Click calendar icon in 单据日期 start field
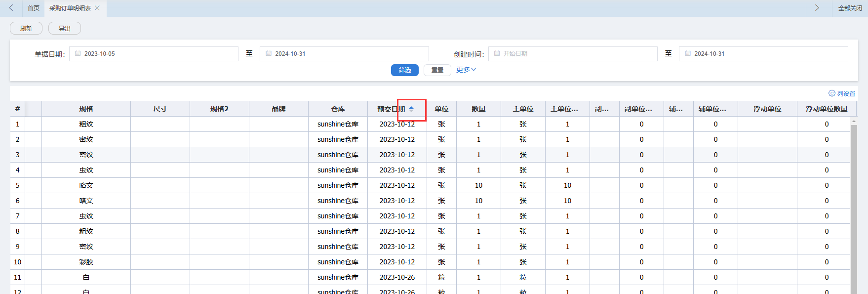 (78, 53)
